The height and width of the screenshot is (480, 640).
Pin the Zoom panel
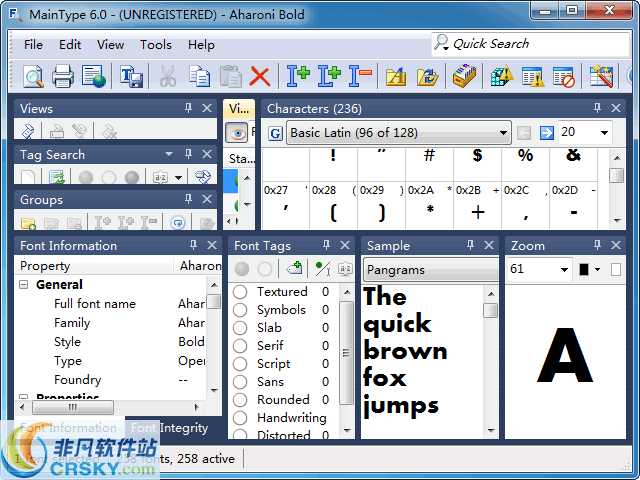point(597,245)
